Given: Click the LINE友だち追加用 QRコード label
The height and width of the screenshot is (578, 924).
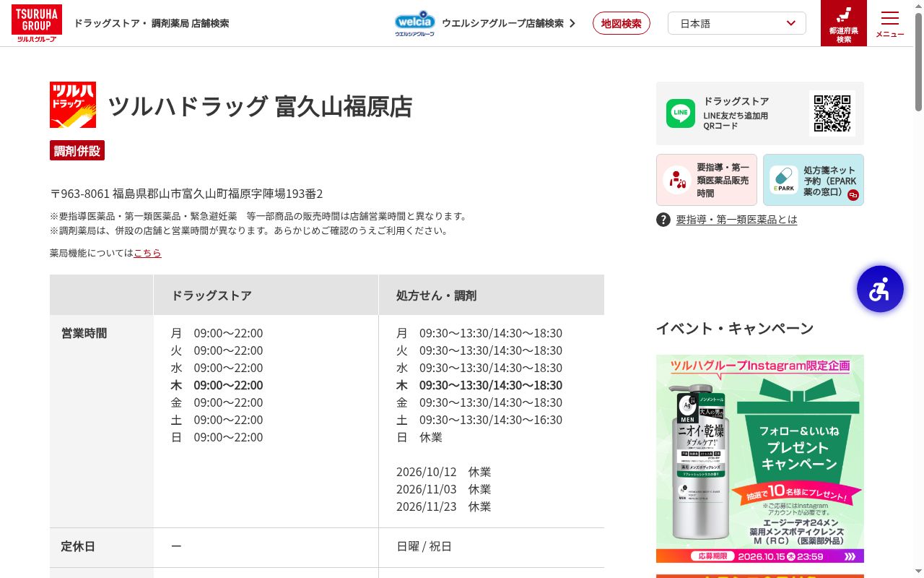Looking at the screenshot, I should coord(736,121).
